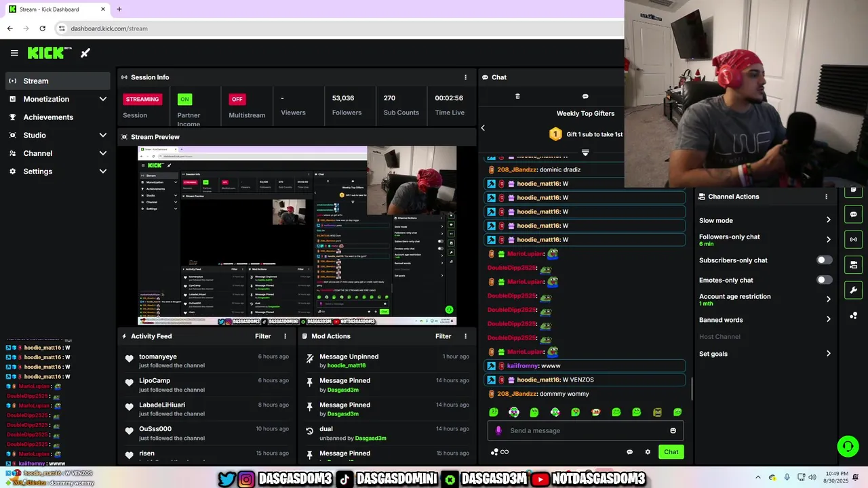The width and height of the screenshot is (868, 488).
Task: Open the wrench widget in right sidebar
Action: pos(853,290)
